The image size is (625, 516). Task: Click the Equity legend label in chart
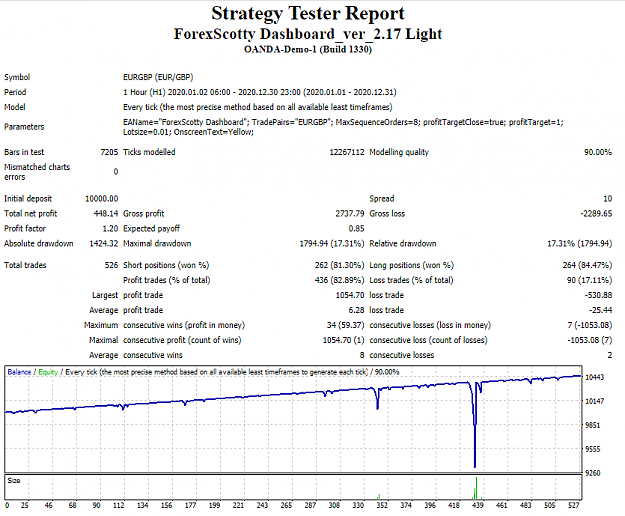[x=48, y=372]
